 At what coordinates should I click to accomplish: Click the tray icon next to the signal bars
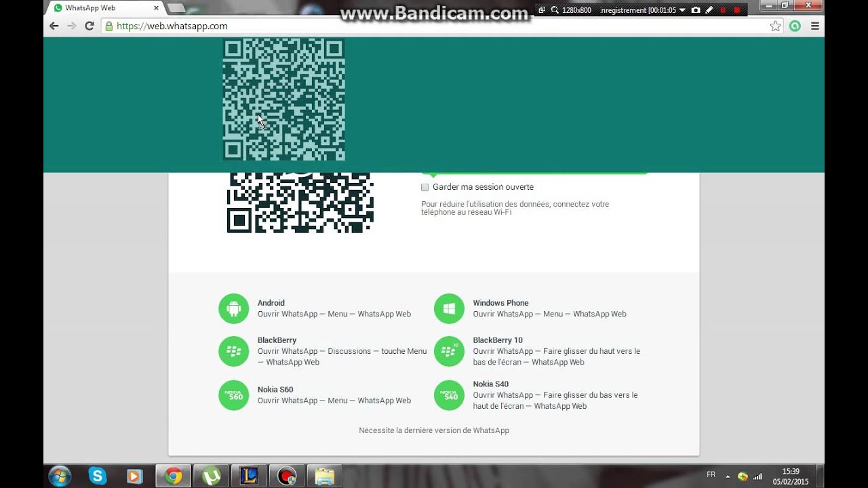click(x=743, y=476)
